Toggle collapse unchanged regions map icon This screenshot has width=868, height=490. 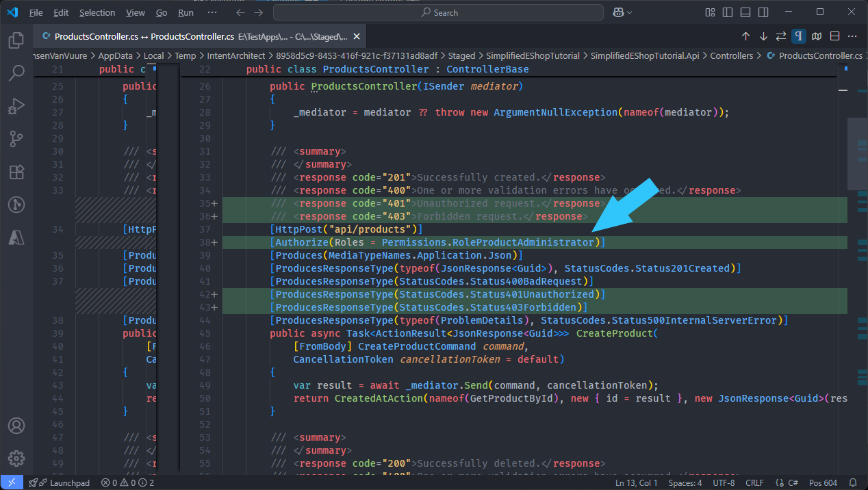pos(817,36)
